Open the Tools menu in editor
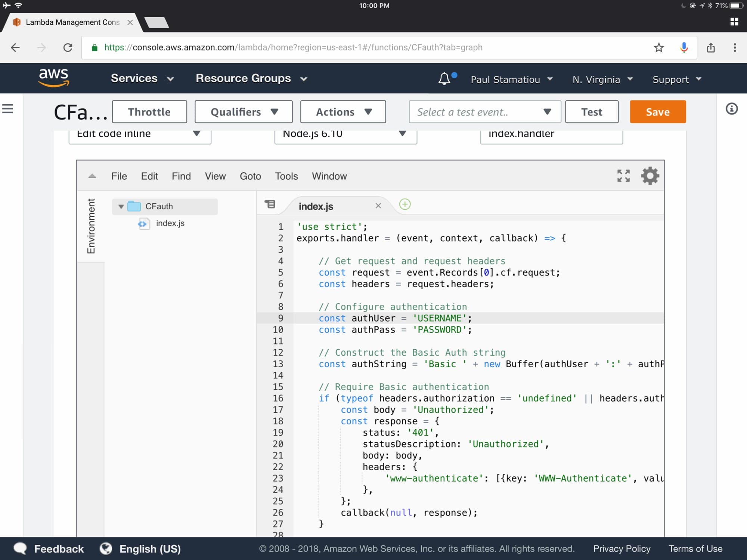 point(286,176)
